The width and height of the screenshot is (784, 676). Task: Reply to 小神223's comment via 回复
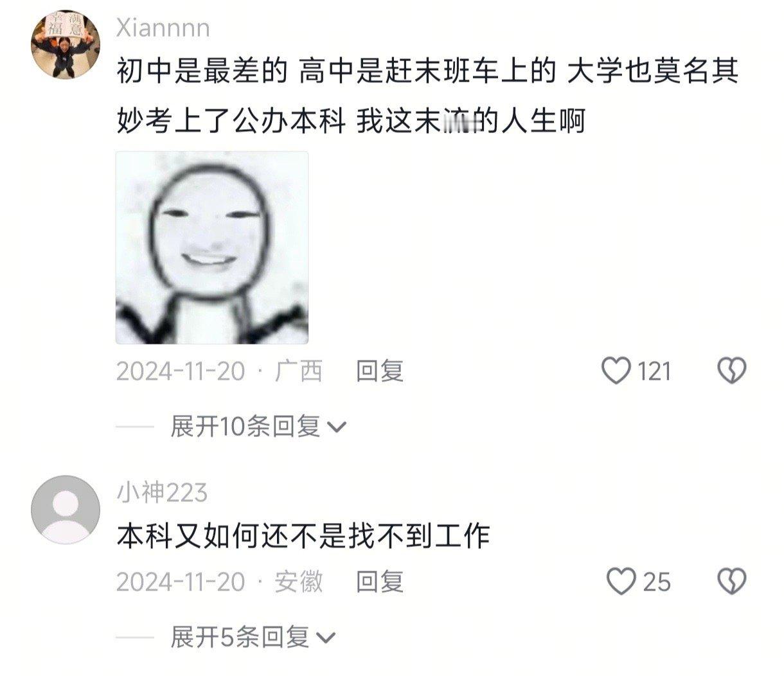pyautogui.click(x=380, y=582)
